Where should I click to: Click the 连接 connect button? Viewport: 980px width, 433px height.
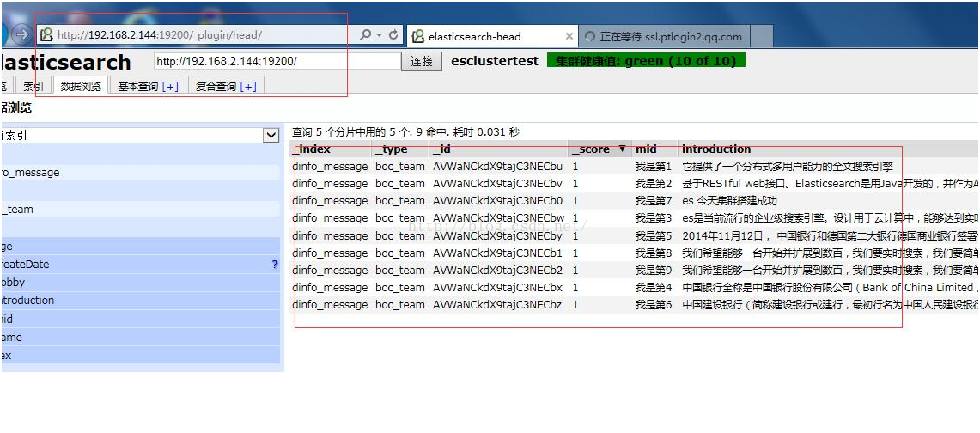click(421, 61)
